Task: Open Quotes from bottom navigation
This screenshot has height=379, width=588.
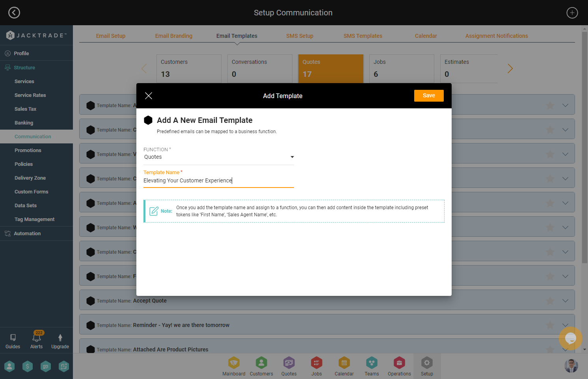Action: click(289, 366)
